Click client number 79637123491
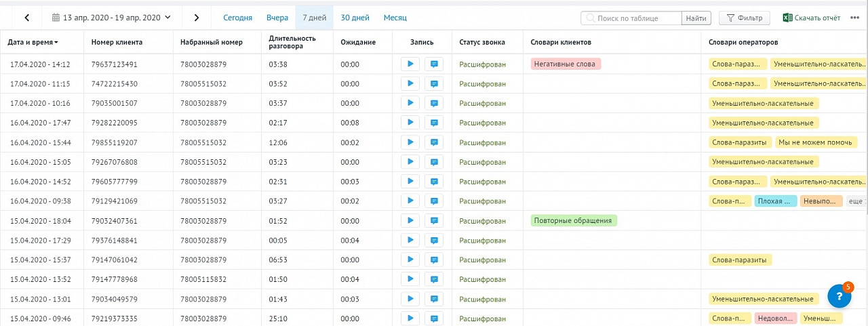The height and width of the screenshot is (326, 868). 115,64
